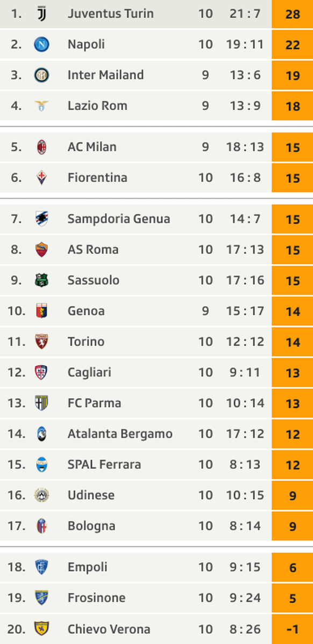Click the Lazio Rom eagle emblem
Screen dimensions: 313x644
click(x=41, y=106)
